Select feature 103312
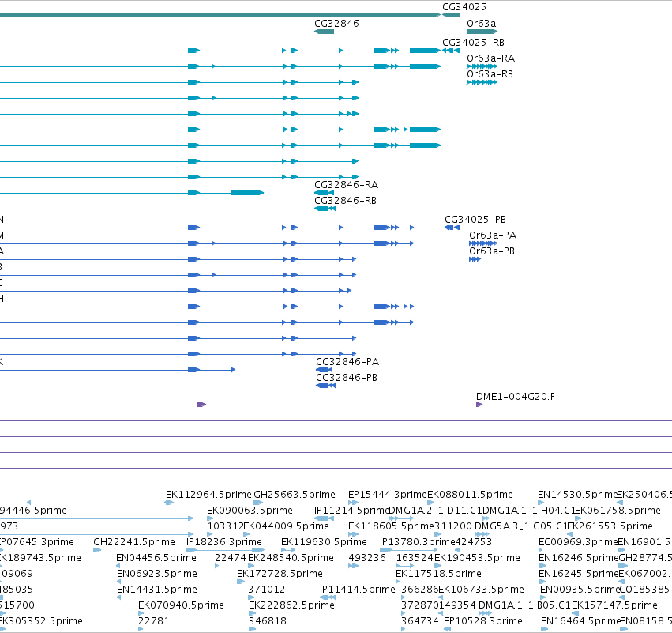The height and width of the screenshot is (633, 672). (x=225, y=526)
